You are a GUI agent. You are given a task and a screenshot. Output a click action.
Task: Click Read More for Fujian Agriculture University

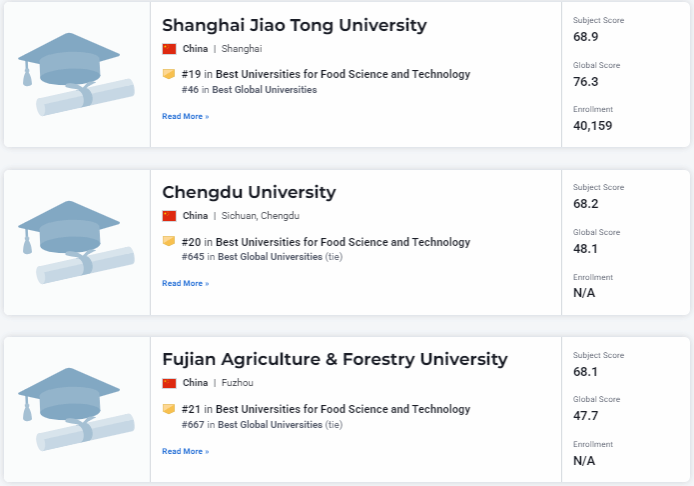tap(185, 451)
